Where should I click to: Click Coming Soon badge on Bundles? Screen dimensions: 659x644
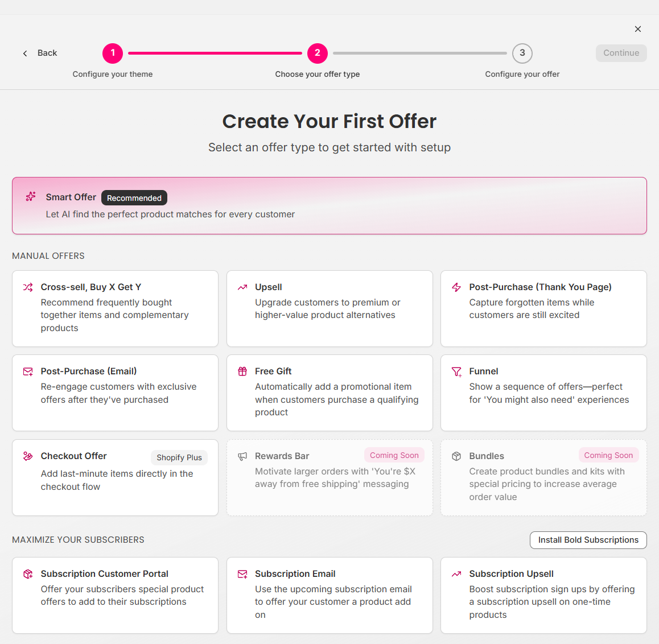[x=608, y=455]
